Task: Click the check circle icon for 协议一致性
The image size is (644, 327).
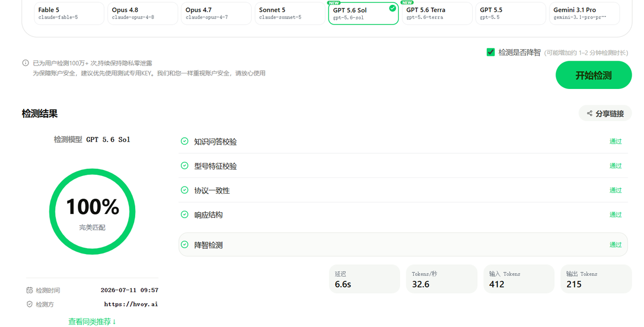Action: point(185,190)
